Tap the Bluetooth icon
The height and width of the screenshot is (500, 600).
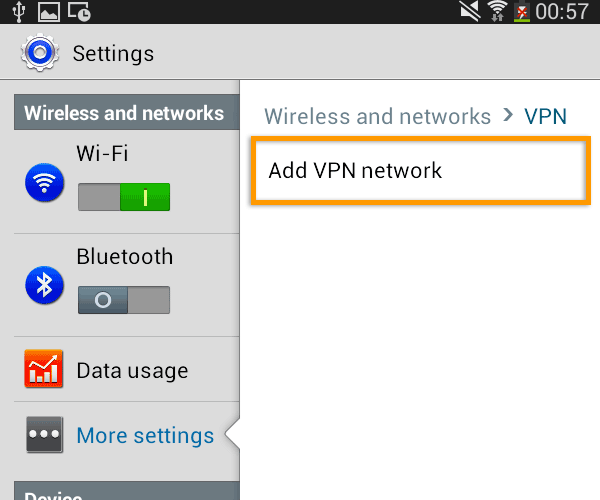click(x=44, y=286)
